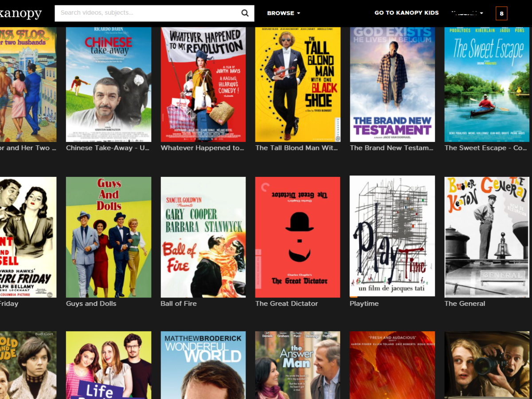Open The Sweet Escape poster
Viewport: 532px width, 399px height.
point(487,84)
